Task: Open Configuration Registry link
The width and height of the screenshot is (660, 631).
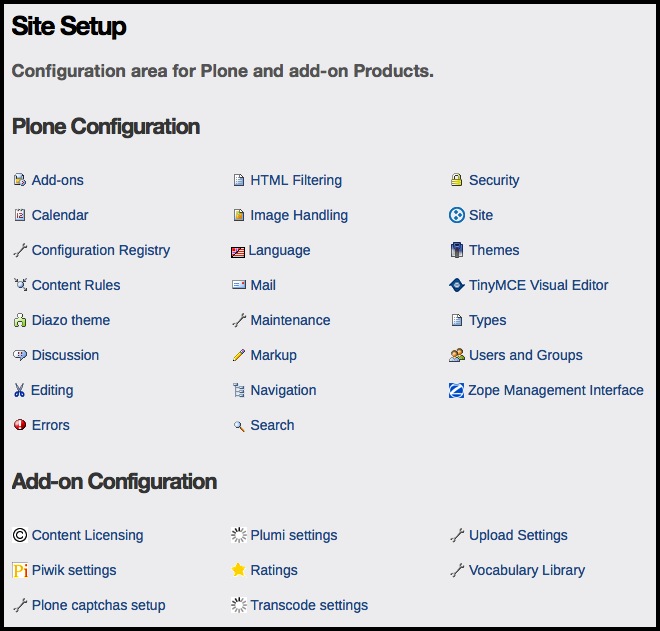Action: [x=101, y=251]
